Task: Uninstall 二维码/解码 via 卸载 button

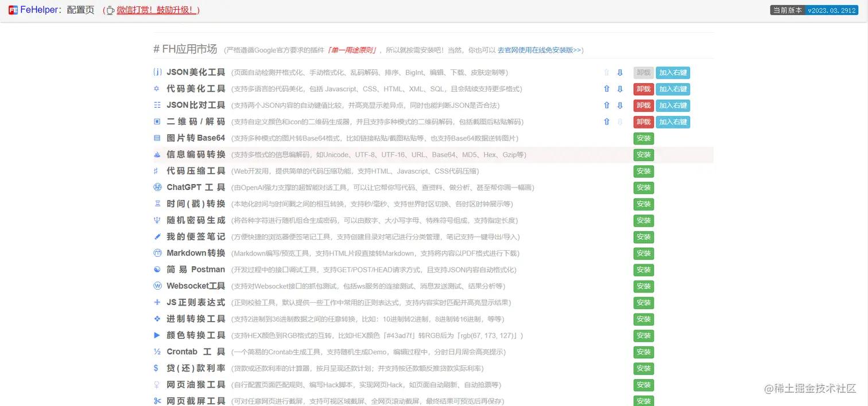Action: pyautogui.click(x=644, y=122)
